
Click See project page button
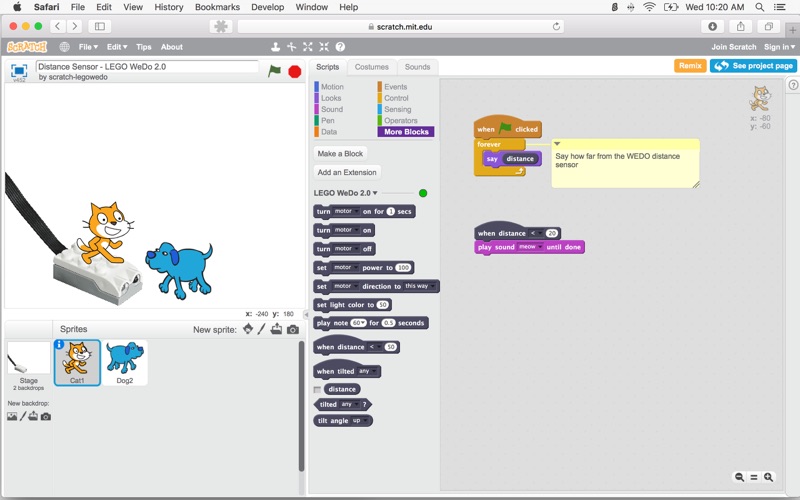coord(753,66)
